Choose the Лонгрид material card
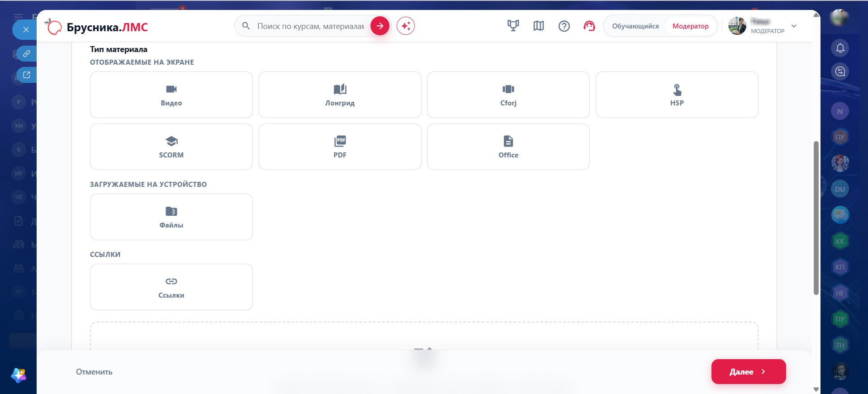868x394 pixels. click(340, 95)
